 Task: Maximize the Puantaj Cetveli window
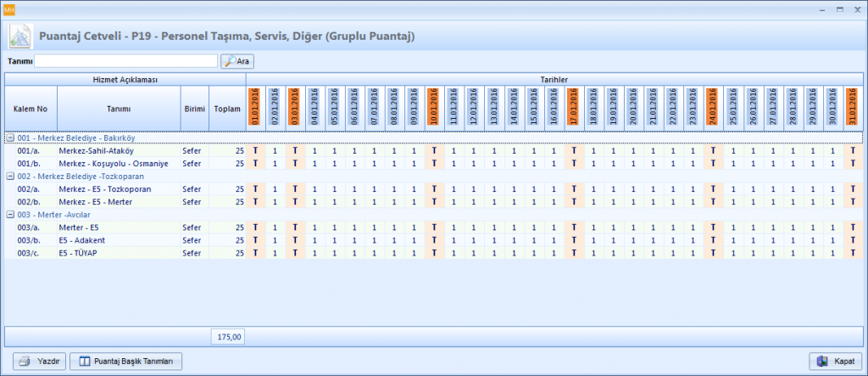pyautogui.click(x=839, y=8)
